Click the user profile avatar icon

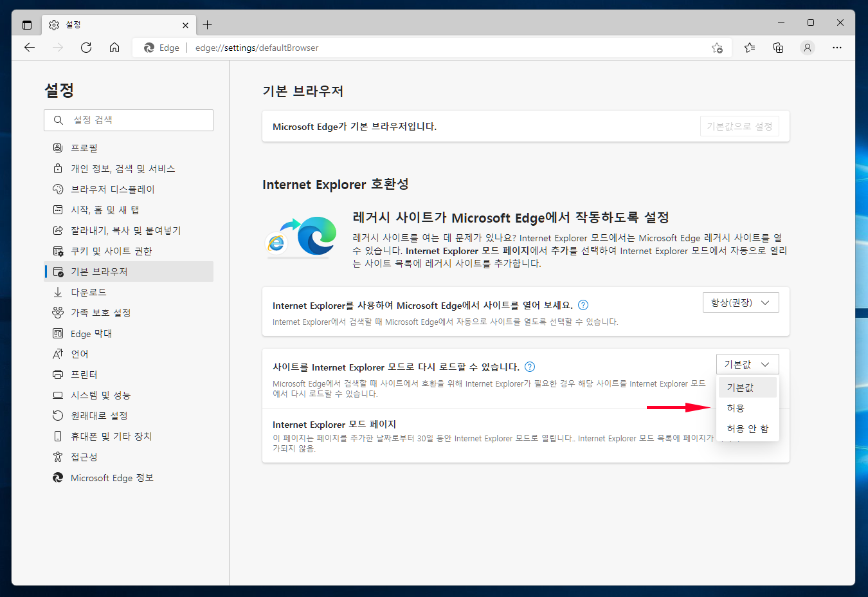pyautogui.click(x=808, y=48)
